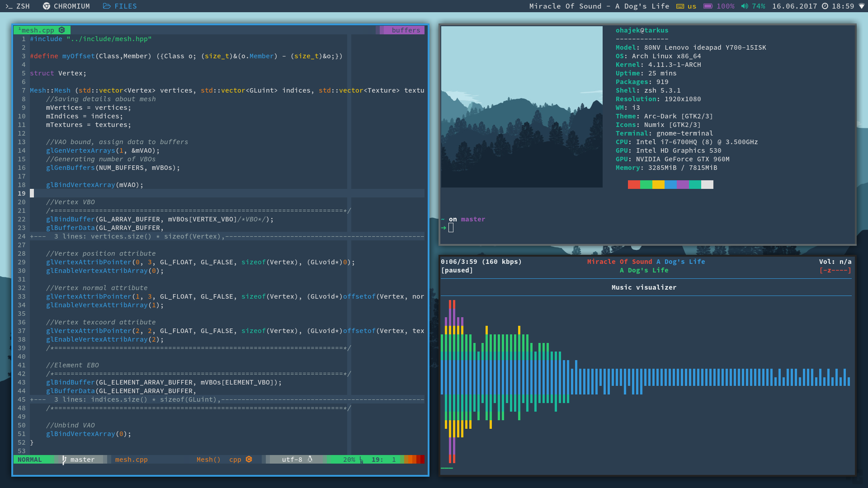Click the Chromium logo icon in top bar
868x488 pixels.
46,6
